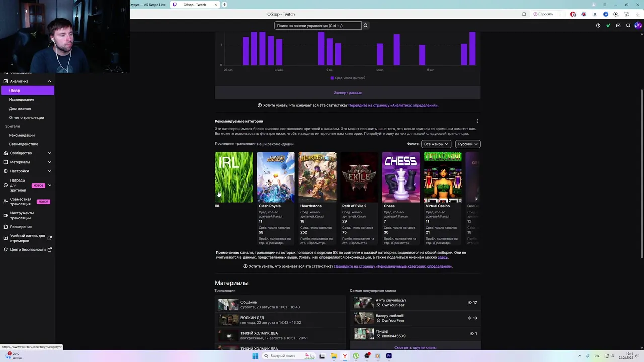Expand the Настройки section chevron

pyautogui.click(x=49, y=171)
